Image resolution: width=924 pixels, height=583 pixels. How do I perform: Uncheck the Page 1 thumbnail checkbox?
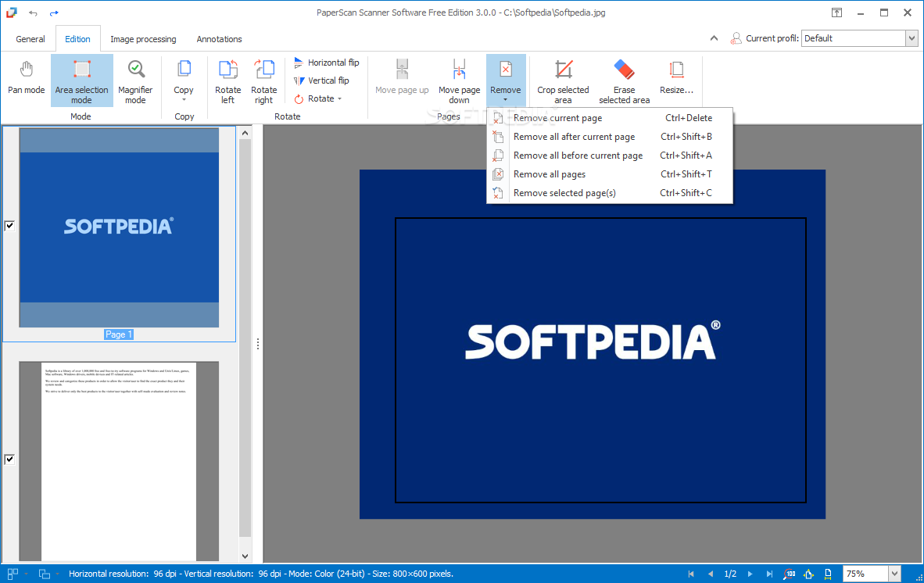coord(9,226)
